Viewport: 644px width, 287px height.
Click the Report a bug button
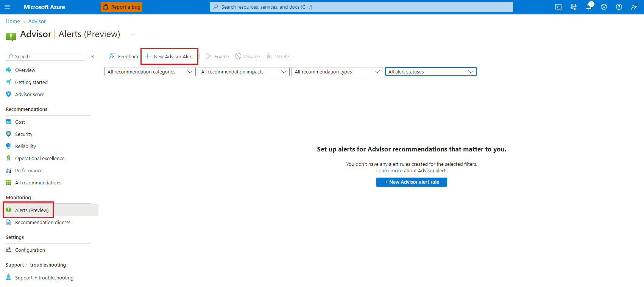point(122,7)
